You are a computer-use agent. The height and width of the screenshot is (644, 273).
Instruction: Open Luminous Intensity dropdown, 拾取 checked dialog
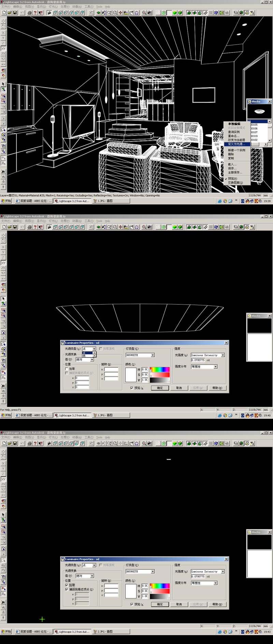coord(208,571)
